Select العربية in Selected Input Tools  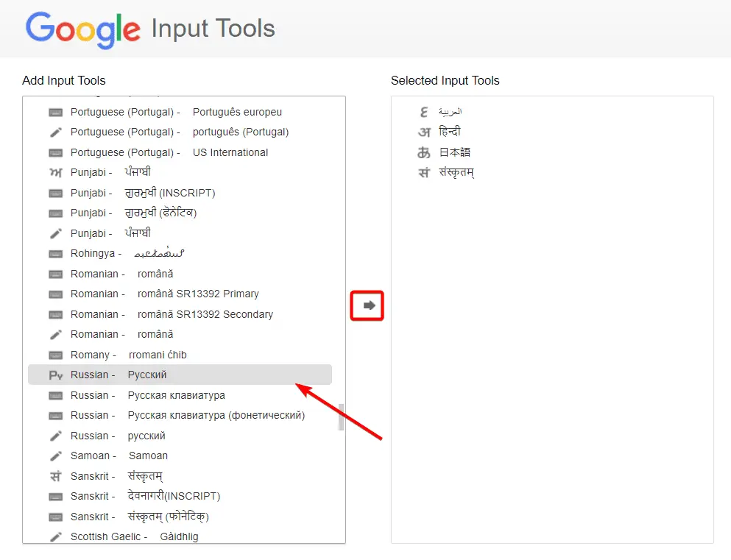tap(451, 112)
